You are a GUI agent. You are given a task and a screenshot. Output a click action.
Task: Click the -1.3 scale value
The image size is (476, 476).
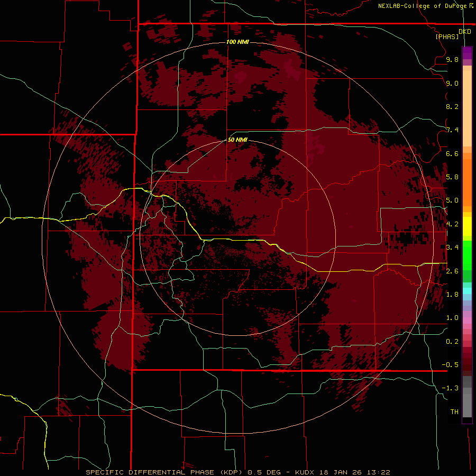[450, 388]
